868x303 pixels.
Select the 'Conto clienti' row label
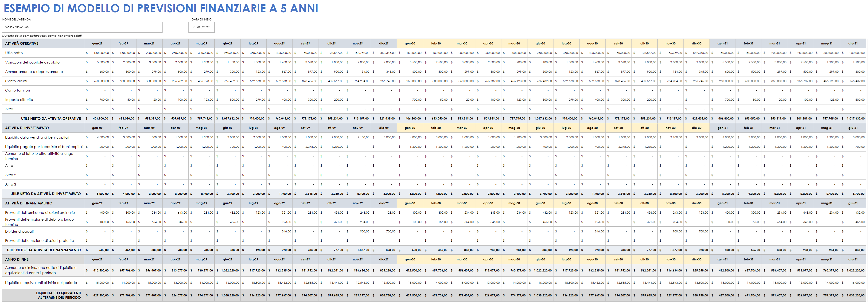click(16, 81)
